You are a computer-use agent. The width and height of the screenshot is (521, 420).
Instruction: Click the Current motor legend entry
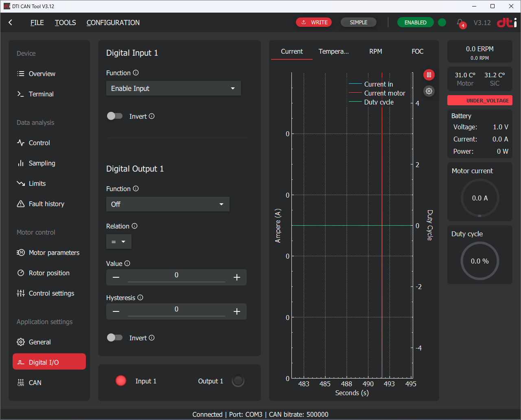pyautogui.click(x=377, y=93)
